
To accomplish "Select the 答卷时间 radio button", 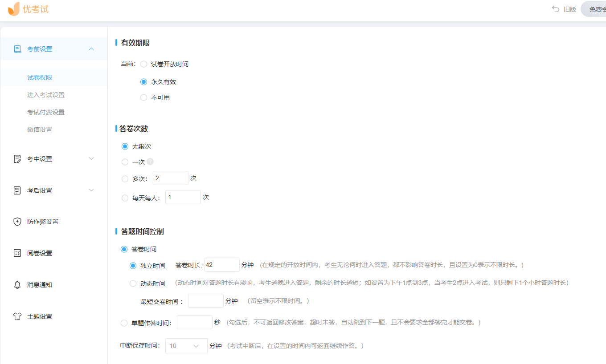I will pos(124,249).
